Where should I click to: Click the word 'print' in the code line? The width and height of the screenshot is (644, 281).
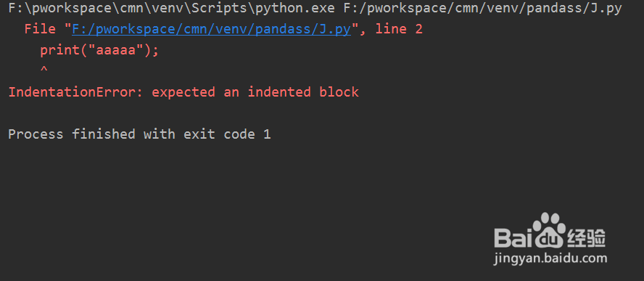coord(60,51)
